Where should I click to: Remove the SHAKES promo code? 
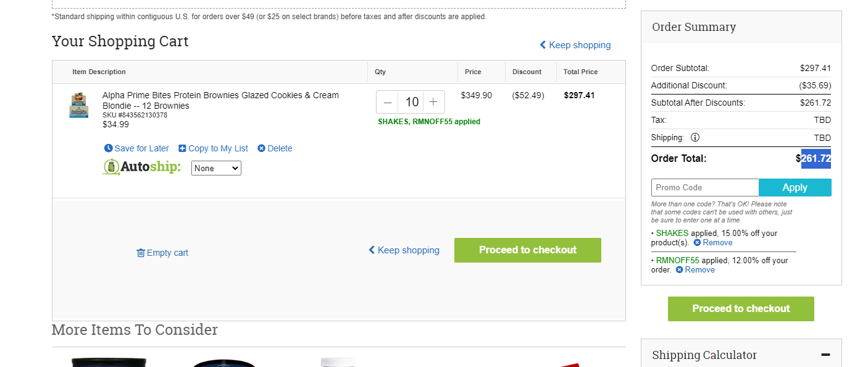713,243
